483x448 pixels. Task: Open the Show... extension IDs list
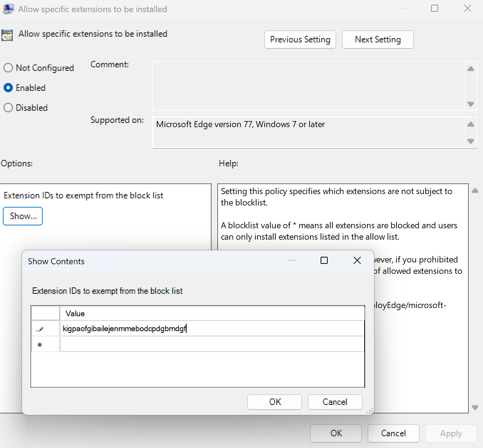tap(23, 216)
